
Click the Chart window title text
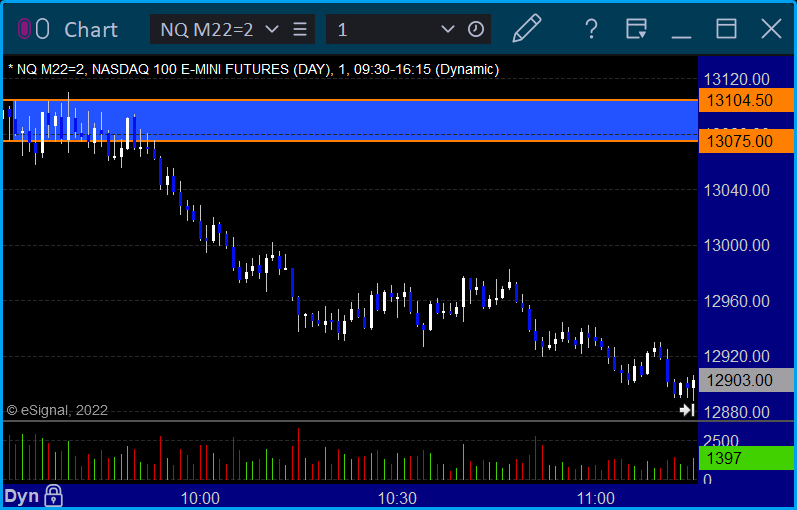91,30
